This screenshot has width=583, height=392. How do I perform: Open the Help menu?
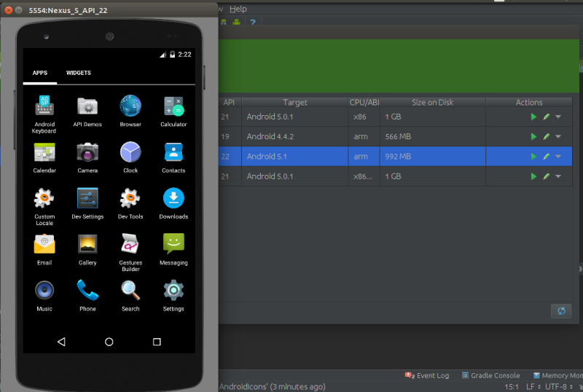238,9
